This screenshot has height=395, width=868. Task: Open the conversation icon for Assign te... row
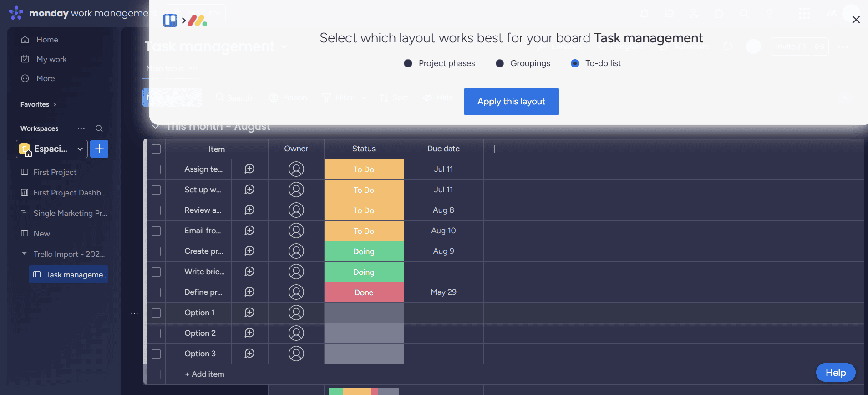tap(249, 169)
